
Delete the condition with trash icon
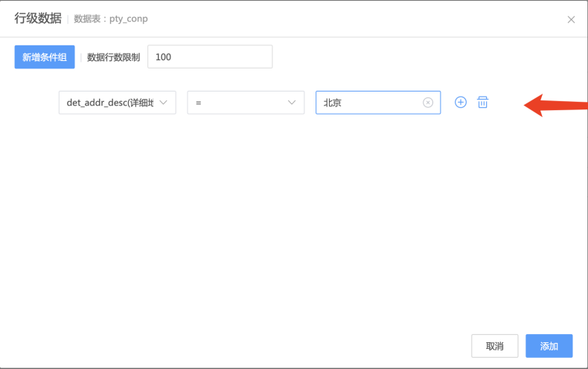point(482,102)
